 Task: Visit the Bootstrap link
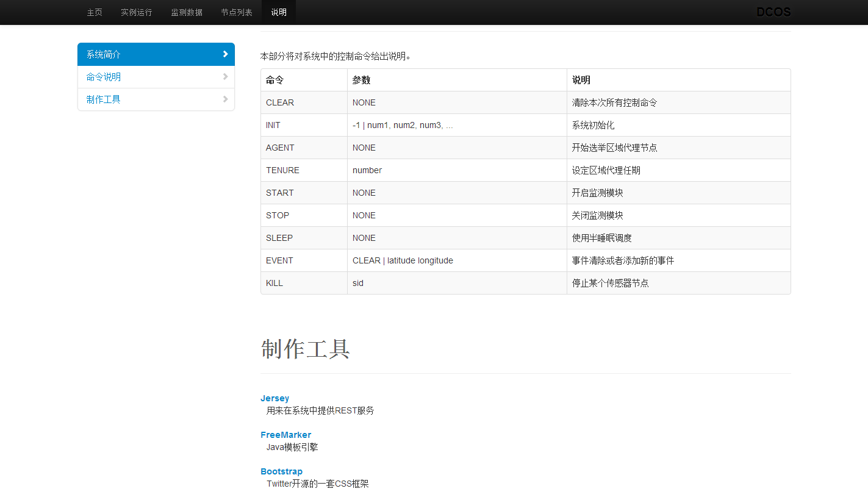point(281,471)
